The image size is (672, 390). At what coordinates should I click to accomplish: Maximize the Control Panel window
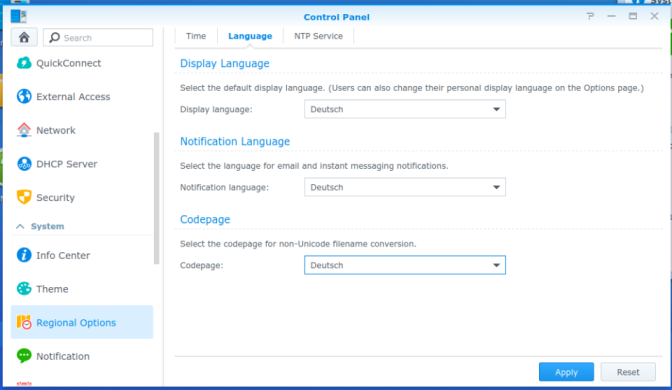click(x=633, y=16)
